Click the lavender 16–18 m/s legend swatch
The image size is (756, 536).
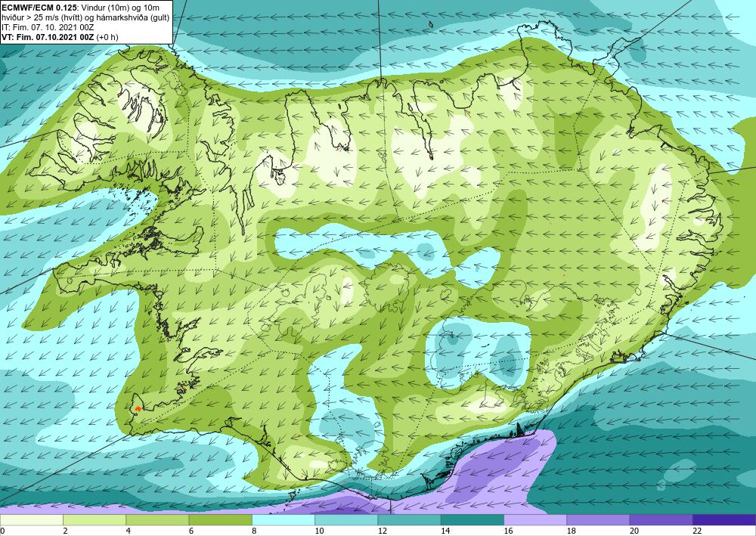[x=535, y=520]
